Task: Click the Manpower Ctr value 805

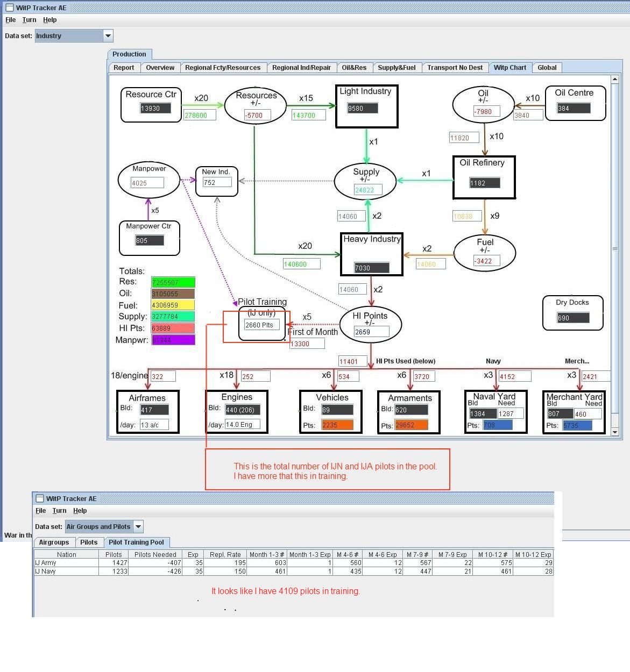Action: point(150,240)
